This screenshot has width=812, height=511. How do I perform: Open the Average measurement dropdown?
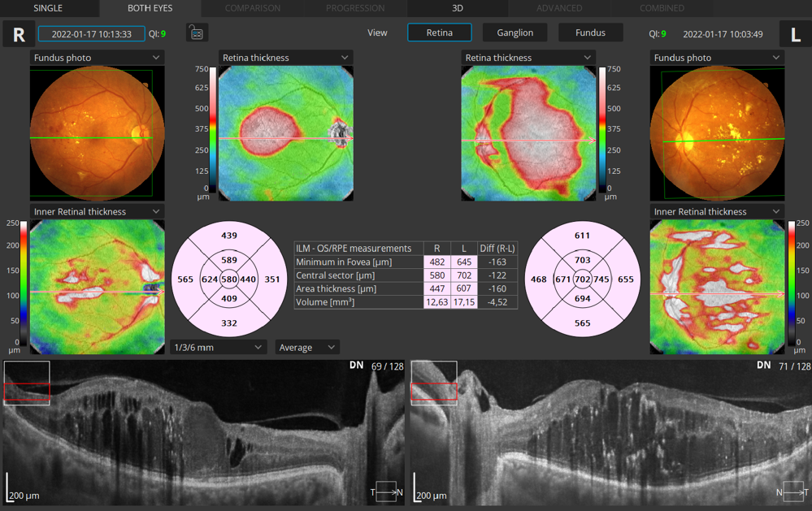tap(306, 347)
